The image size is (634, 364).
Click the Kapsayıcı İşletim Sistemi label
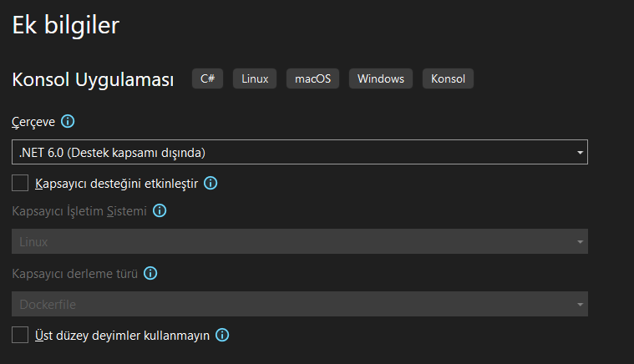[79, 211]
